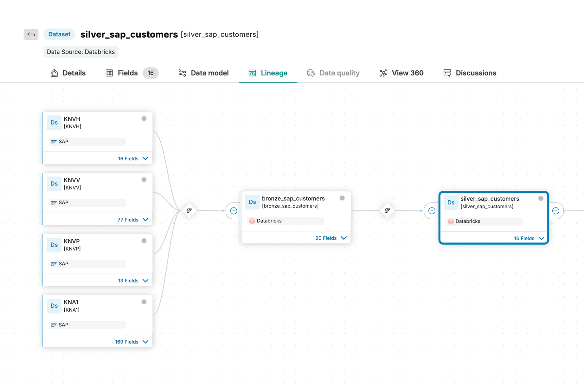The height and width of the screenshot is (392, 584).
Task: Click the SAP logo on KNA1 node
Action: 54,325
